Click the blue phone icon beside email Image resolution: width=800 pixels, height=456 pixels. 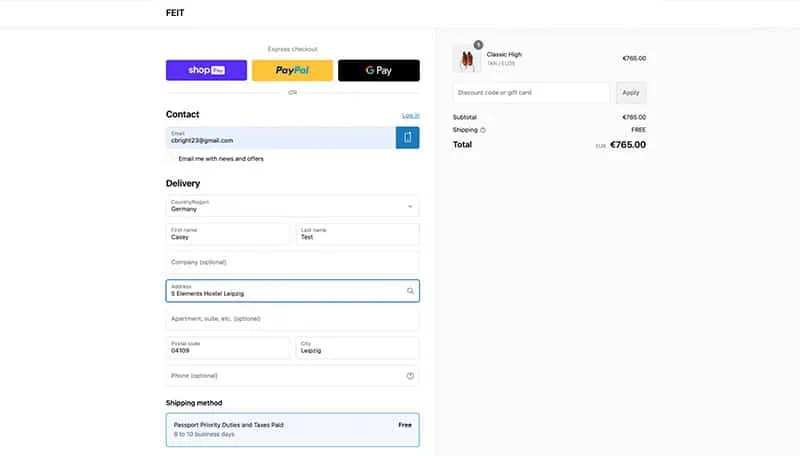(408, 138)
